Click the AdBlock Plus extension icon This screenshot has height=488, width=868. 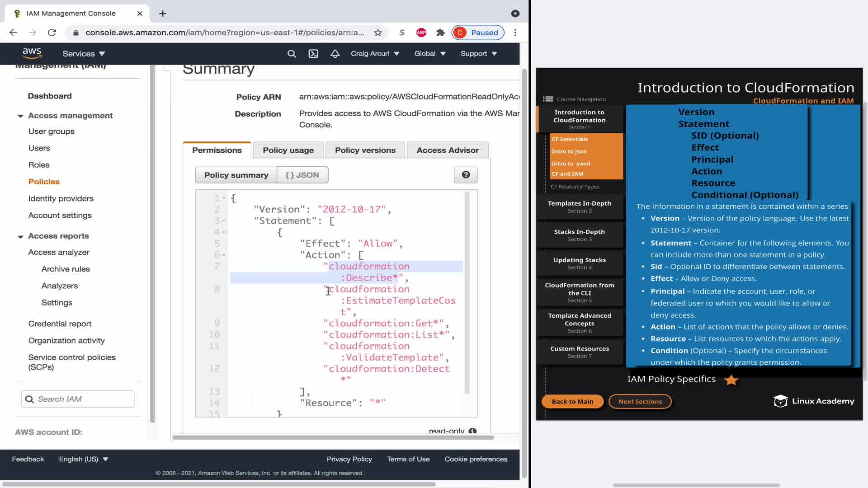click(x=421, y=33)
